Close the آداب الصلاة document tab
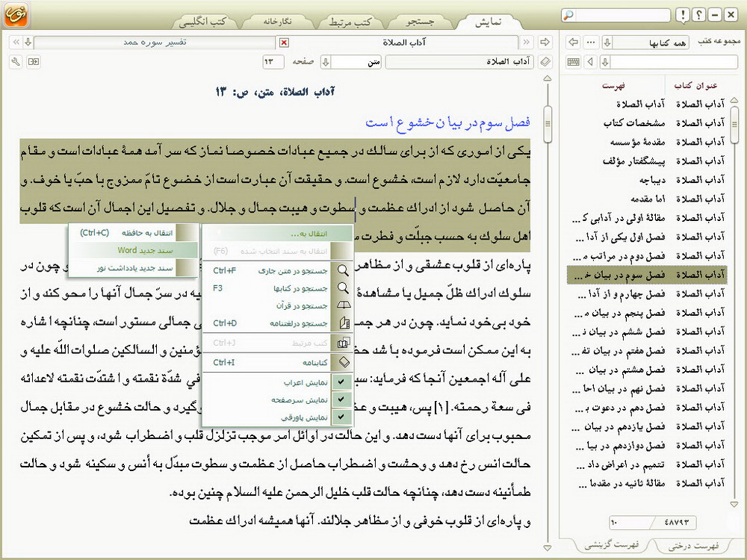 [x=284, y=43]
